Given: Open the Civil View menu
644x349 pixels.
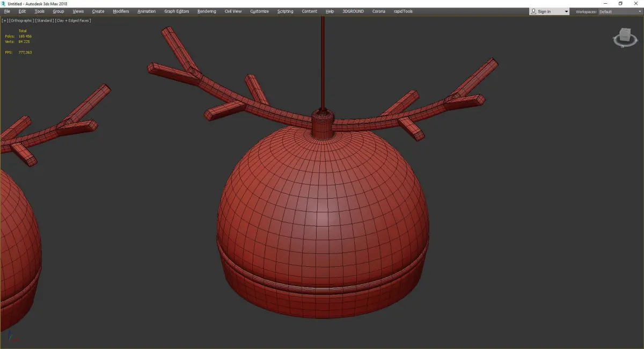Looking at the screenshot, I should 233,11.
